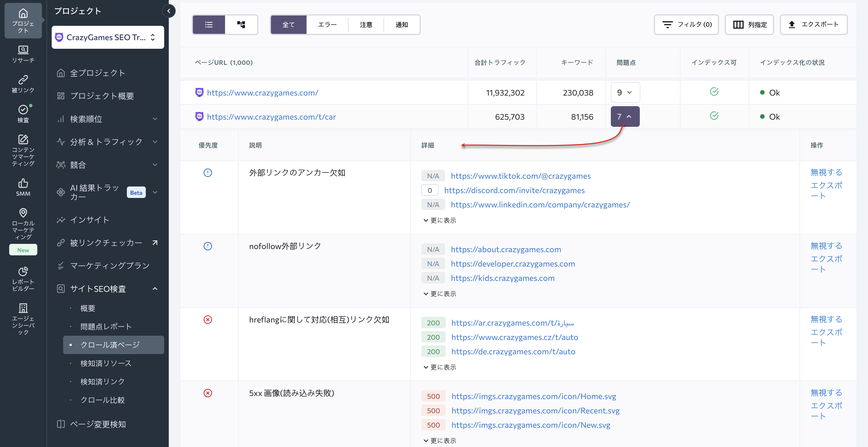Click 無視する for 外部リンクのアンカー欠如 row
868x447 pixels.
pos(826,172)
